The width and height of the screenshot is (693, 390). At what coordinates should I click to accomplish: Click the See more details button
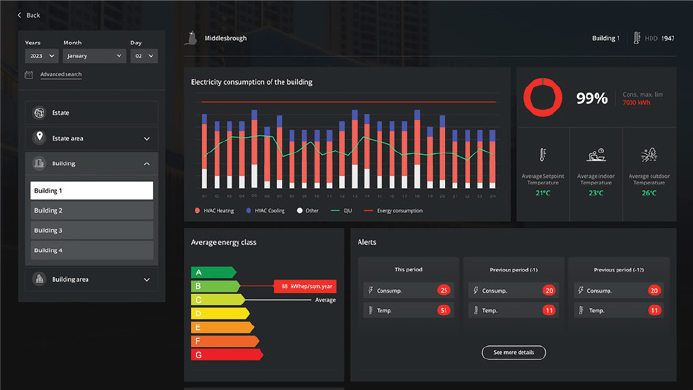point(514,352)
